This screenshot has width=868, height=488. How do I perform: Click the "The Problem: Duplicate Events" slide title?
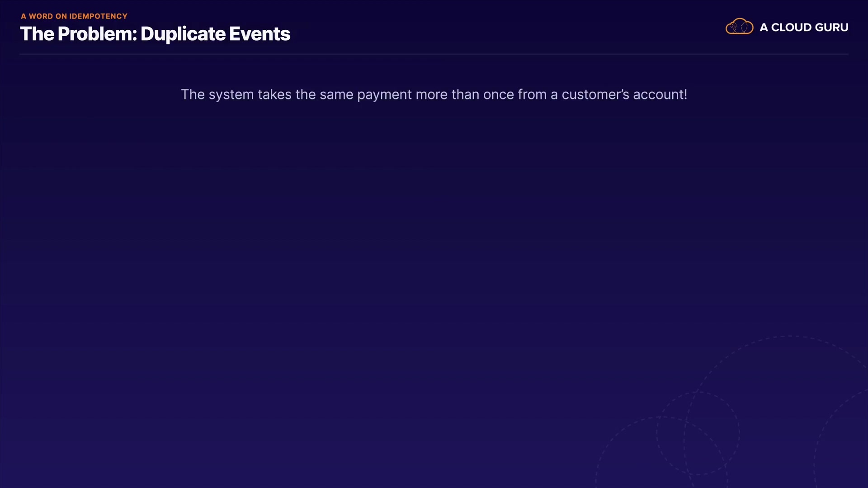pyautogui.click(x=155, y=34)
